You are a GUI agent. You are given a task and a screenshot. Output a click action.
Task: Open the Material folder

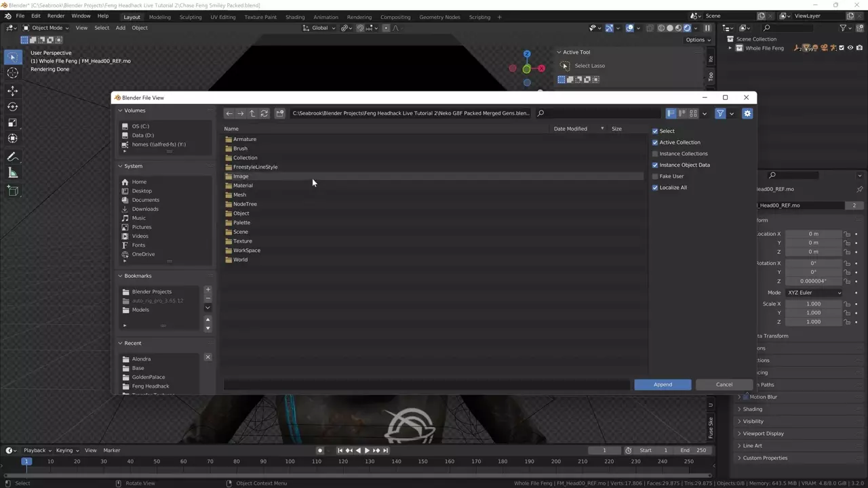point(243,185)
